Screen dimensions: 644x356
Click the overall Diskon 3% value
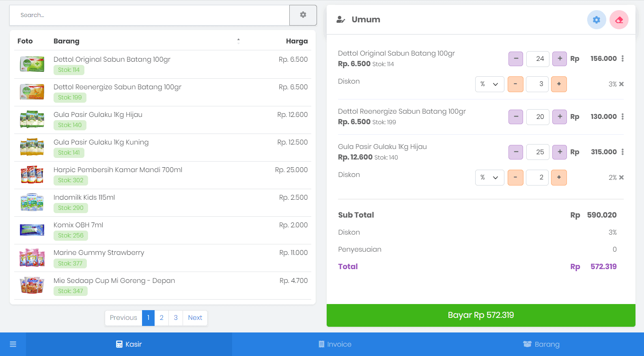pyautogui.click(x=612, y=232)
